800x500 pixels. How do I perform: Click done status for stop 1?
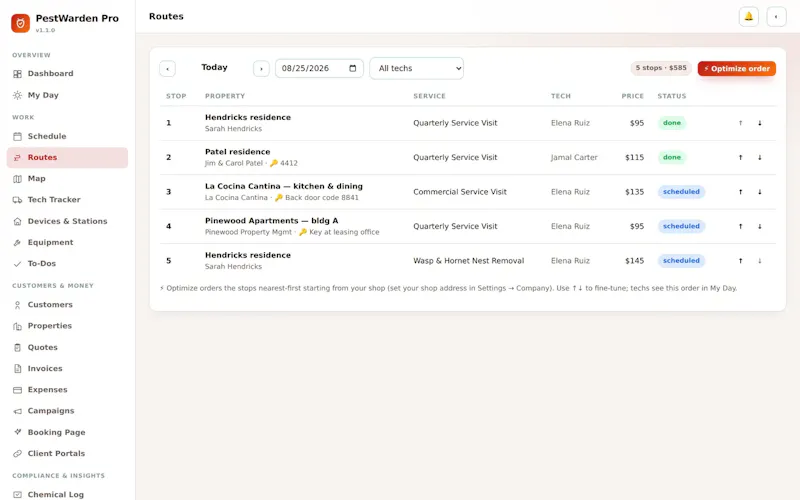click(x=672, y=123)
